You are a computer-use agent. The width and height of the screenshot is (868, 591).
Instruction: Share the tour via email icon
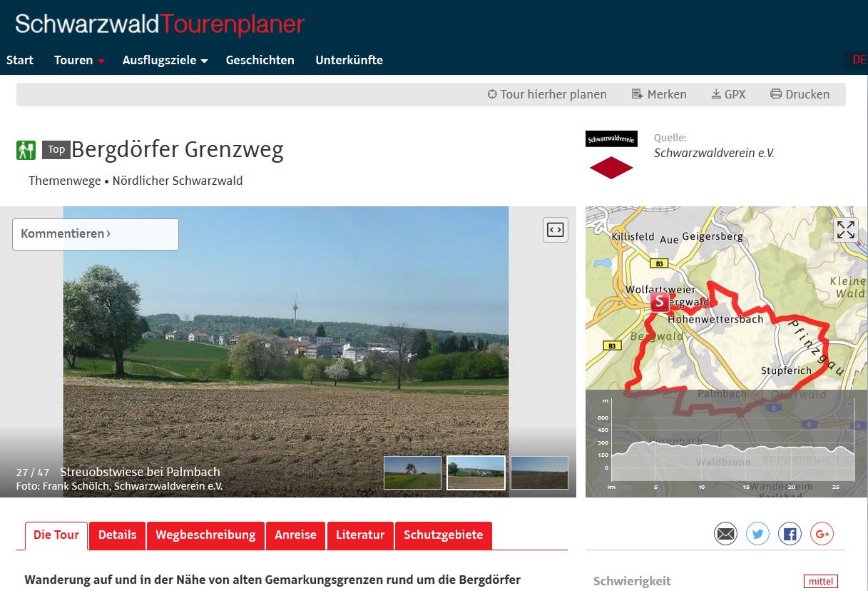pyautogui.click(x=725, y=534)
